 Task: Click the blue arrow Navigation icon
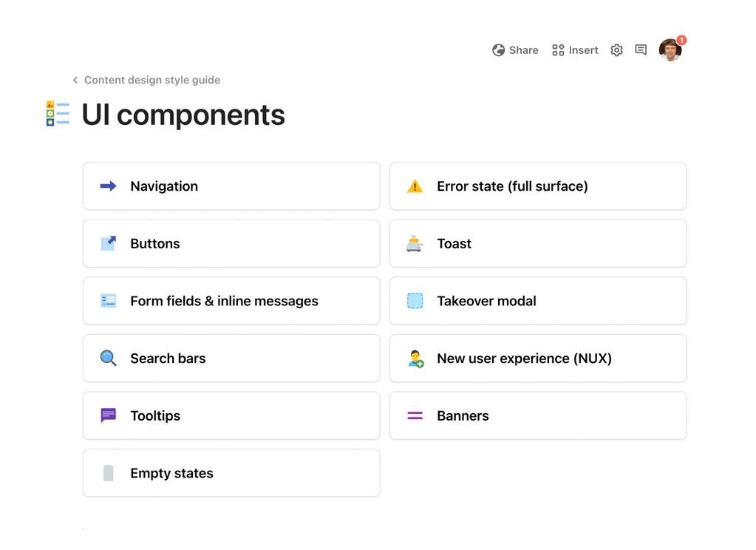coord(109,186)
